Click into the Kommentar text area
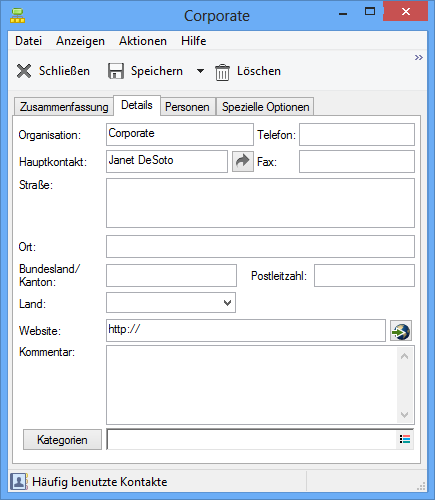The width and height of the screenshot is (435, 500). pyautogui.click(x=252, y=385)
